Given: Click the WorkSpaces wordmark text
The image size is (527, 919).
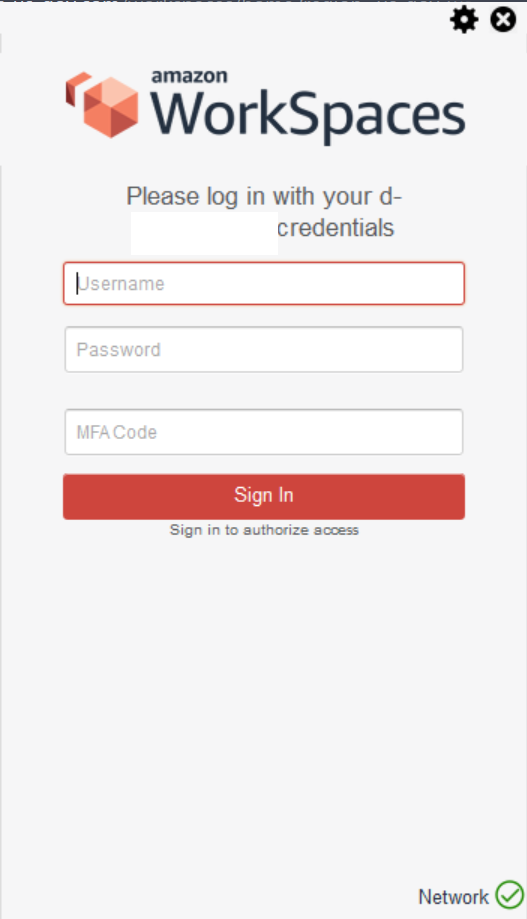Looking at the screenshot, I should (308, 115).
